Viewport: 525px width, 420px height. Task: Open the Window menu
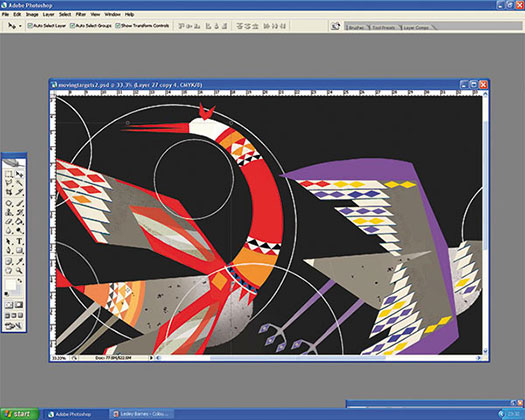point(112,14)
